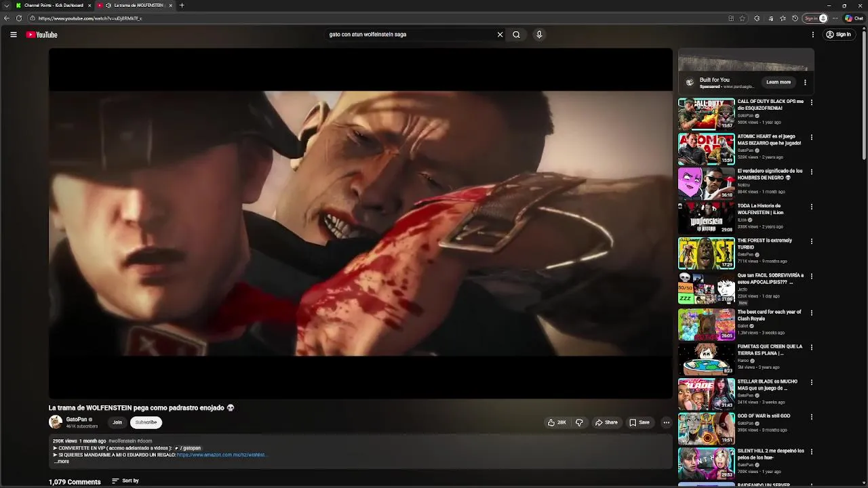
Task: Click the browser profile Sign in button
Action: pos(816,18)
